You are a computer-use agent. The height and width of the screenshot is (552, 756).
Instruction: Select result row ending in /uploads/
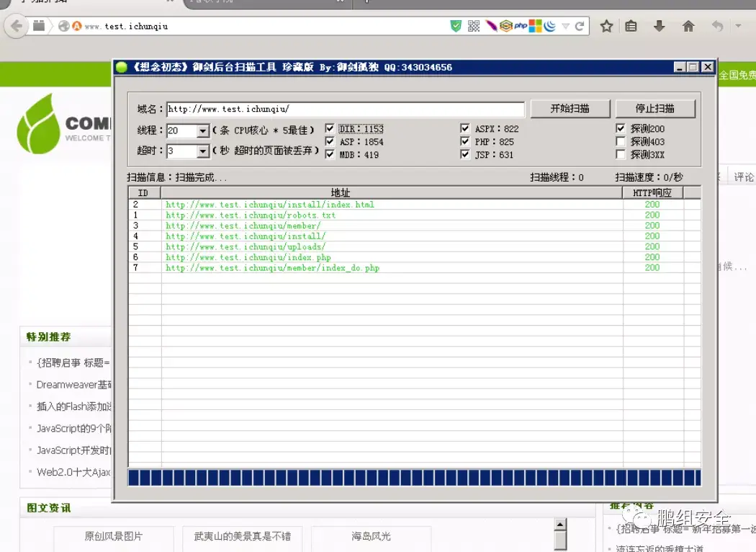click(x=415, y=247)
